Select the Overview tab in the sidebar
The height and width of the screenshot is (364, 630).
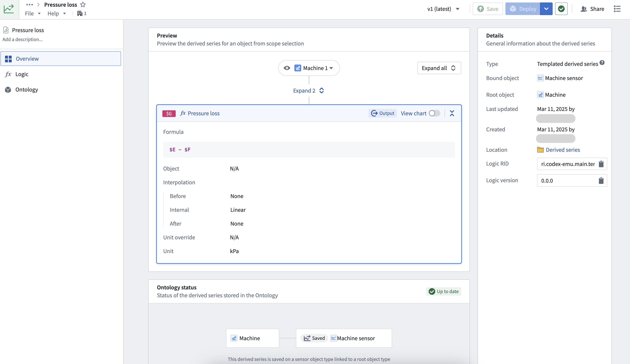61,59
